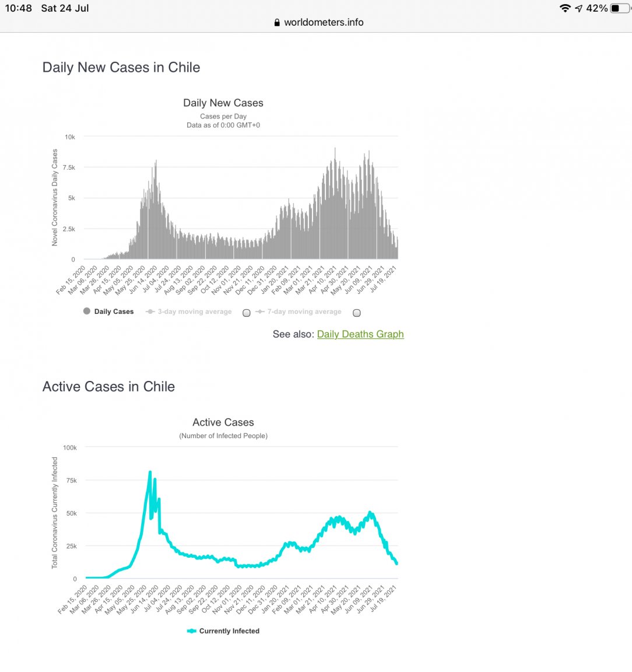Viewport: 632px width, 672px height.
Task: Enable the 7-day moving average checkbox
Action: tap(357, 313)
